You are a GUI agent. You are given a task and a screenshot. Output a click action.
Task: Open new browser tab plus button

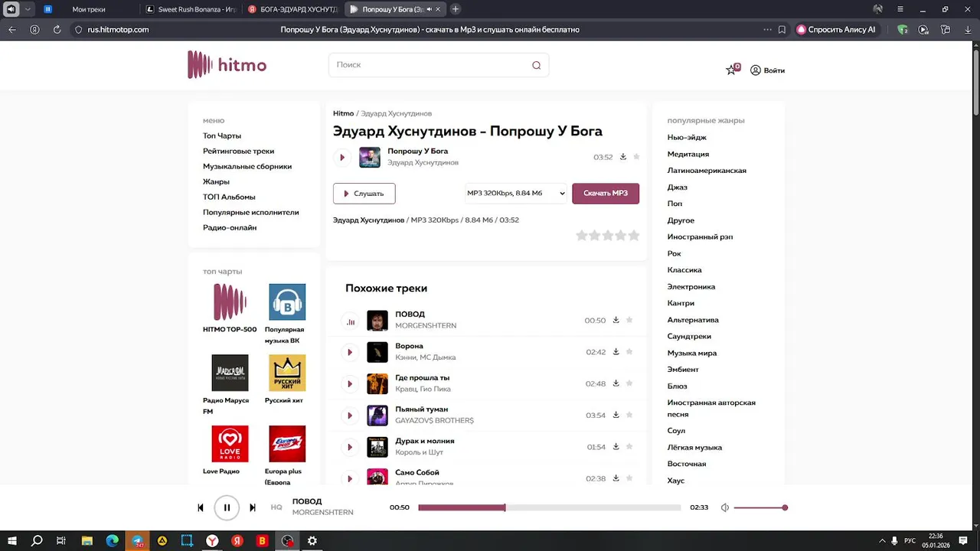point(456,9)
